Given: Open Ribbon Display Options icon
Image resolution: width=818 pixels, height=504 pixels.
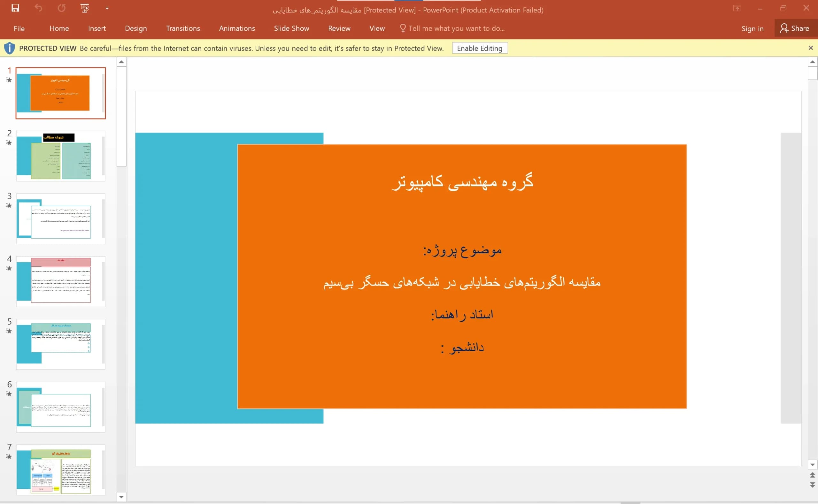Looking at the screenshot, I should point(737,8).
